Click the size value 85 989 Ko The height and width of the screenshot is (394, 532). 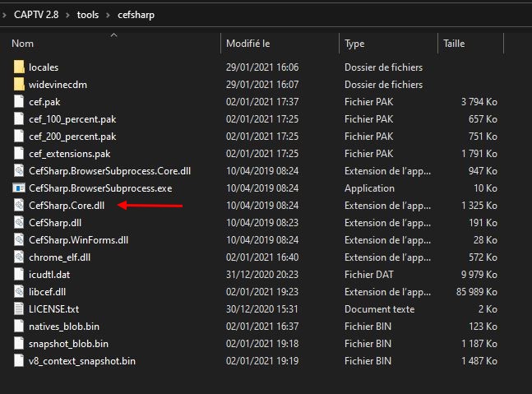click(477, 292)
